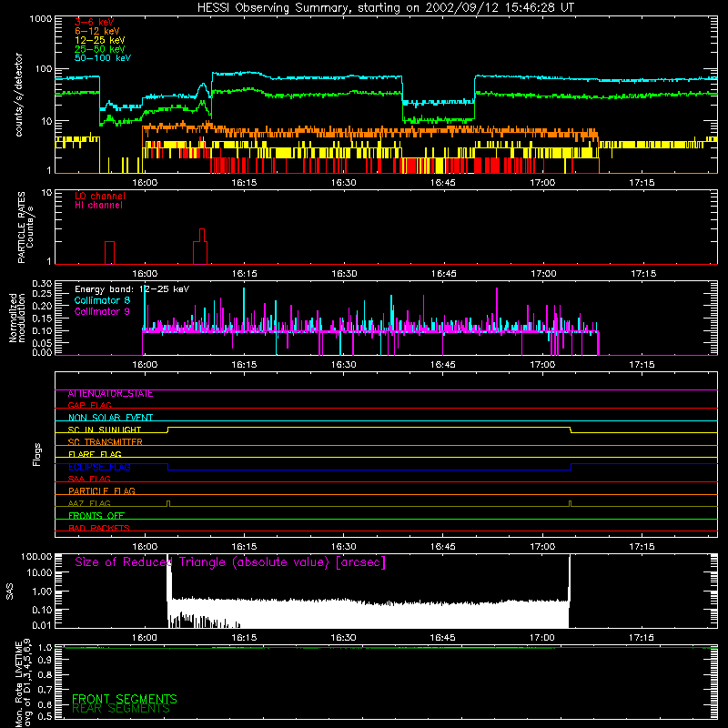The image size is (728, 728).
Task: Click the first red particle rate spike before 16:00
Action: click(109, 253)
